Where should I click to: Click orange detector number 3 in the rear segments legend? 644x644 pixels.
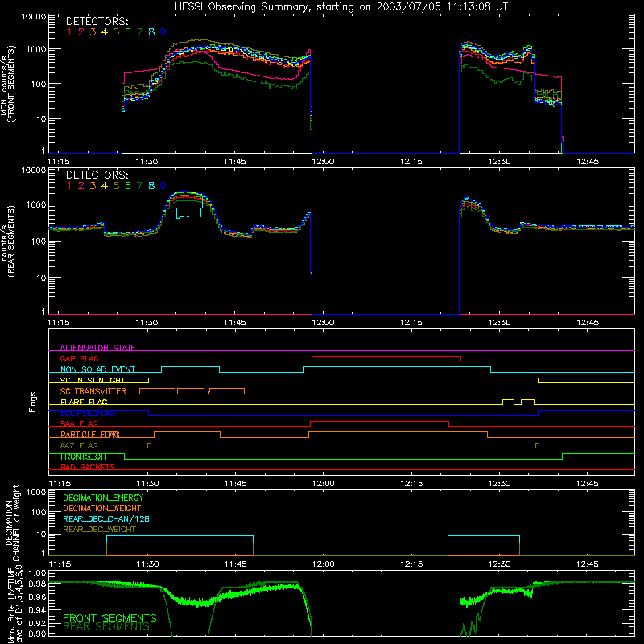[x=93, y=186]
